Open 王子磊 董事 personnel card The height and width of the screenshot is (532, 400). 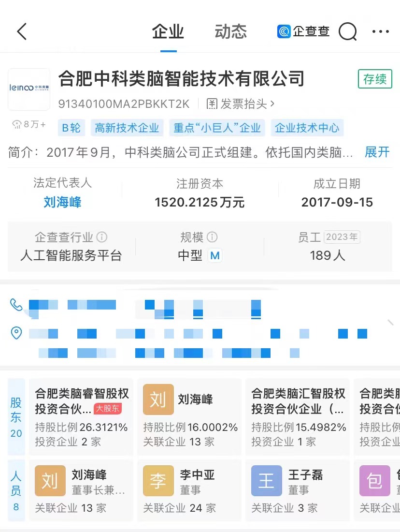click(x=298, y=490)
